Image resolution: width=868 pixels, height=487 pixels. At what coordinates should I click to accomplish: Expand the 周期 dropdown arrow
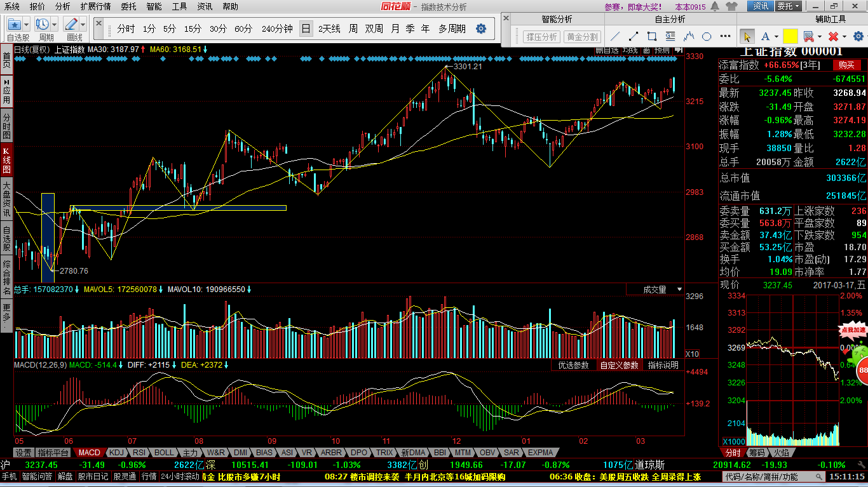click(55, 25)
